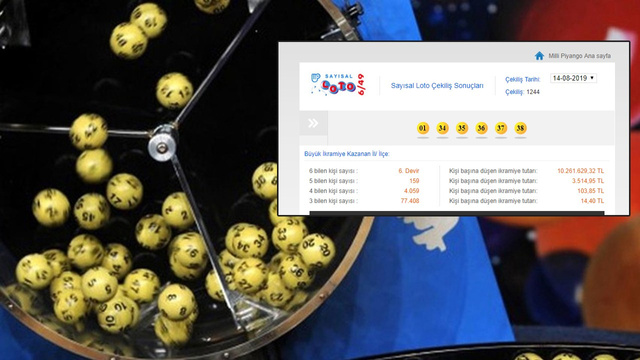Click the Sayısal Loto 6/49 logo
Image resolution: width=640 pixels, height=360 pixels.
pos(338,84)
